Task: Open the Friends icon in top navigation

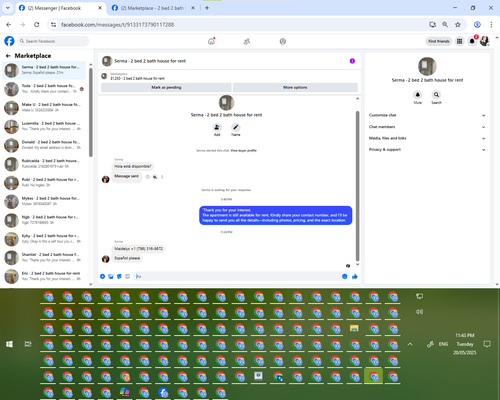Action: coord(247,41)
